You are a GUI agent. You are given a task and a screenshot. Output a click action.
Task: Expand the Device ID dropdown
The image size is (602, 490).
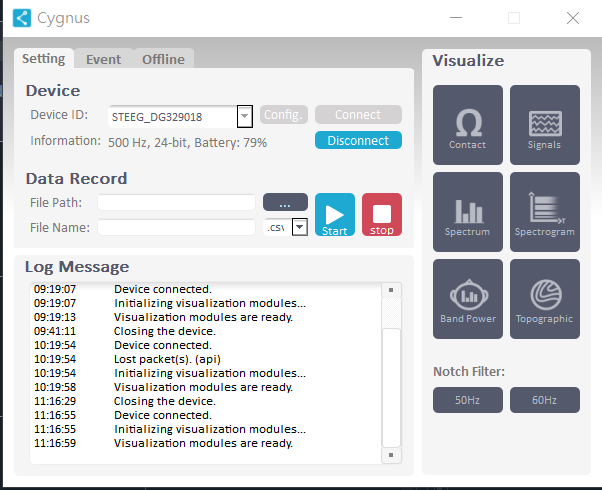245,116
